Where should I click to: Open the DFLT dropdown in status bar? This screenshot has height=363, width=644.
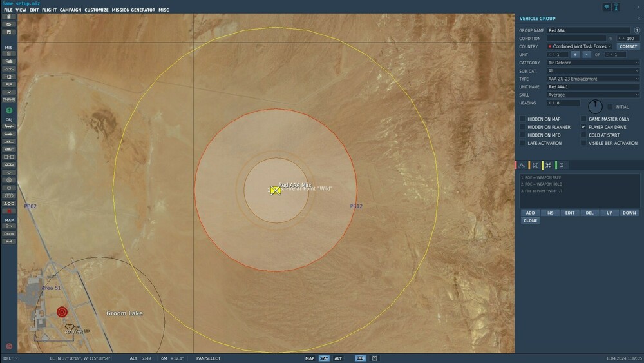(11, 358)
